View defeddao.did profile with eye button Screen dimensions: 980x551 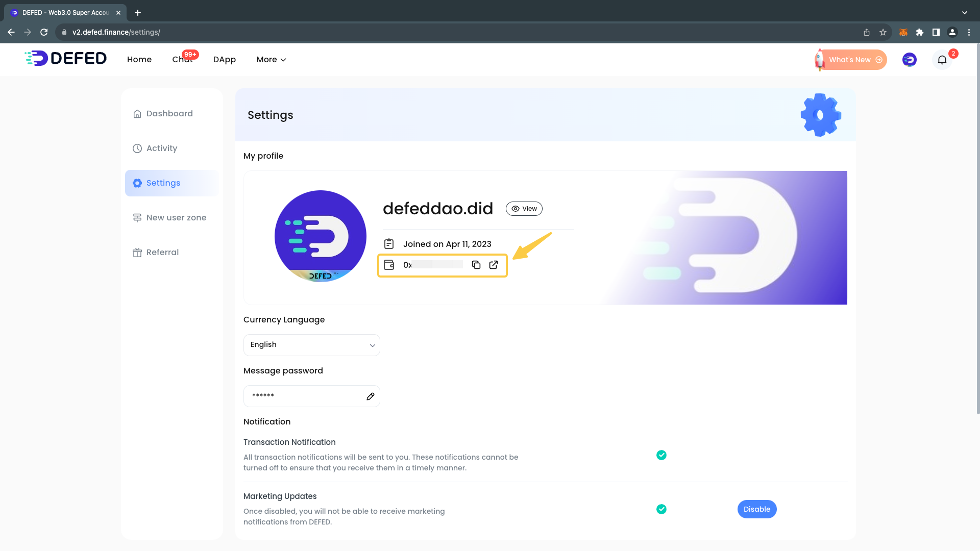pyautogui.click(x=524, y=209)
